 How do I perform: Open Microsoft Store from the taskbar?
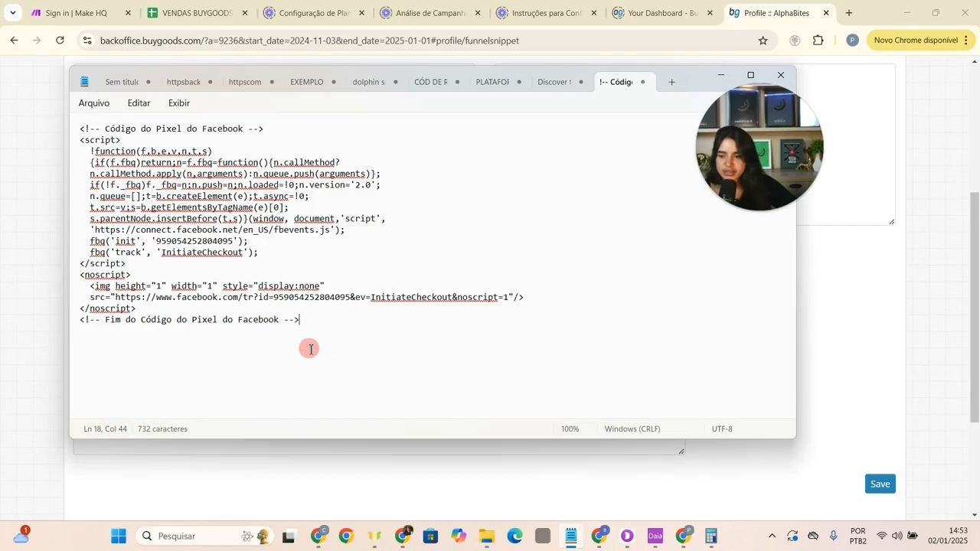430,536
